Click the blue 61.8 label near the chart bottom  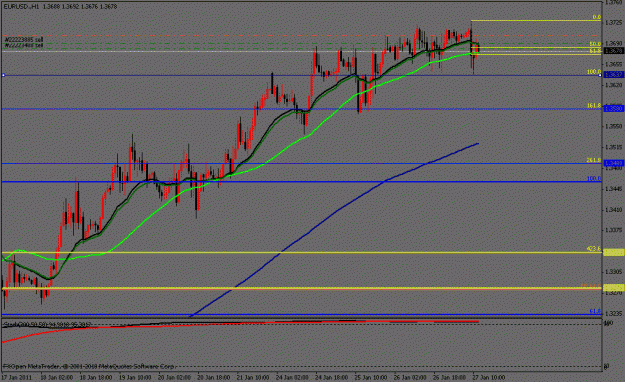(595, 311)
